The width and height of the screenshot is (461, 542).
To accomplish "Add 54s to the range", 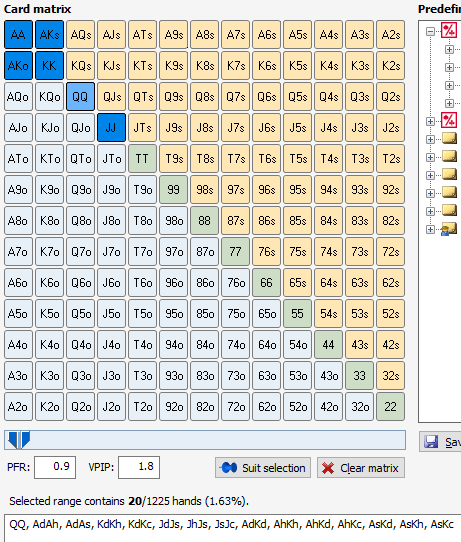I will pos(329,314).
